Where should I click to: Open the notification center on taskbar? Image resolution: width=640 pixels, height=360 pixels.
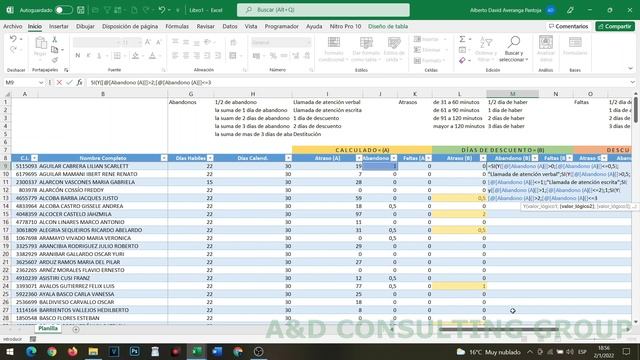(x=626, y=351)
